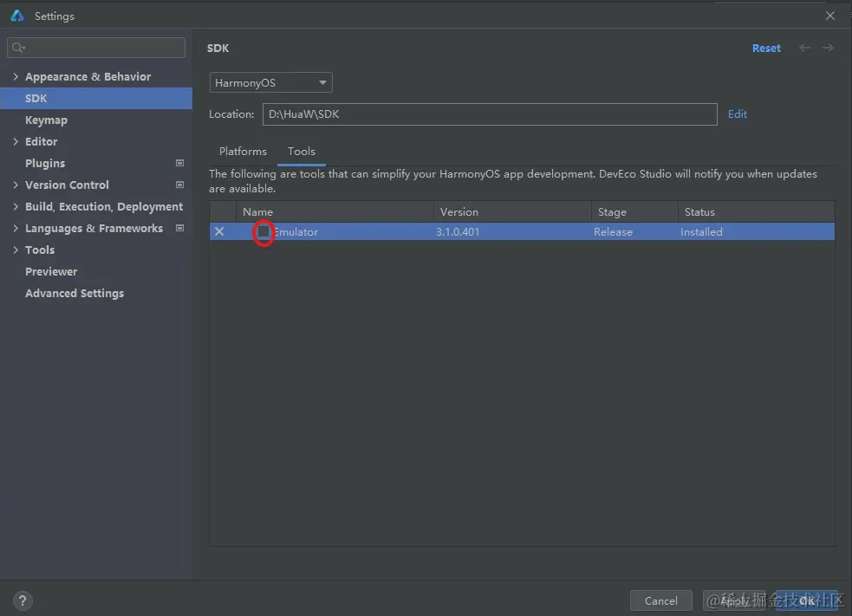
Task: Click the search magnifier icon
Action: (x=18, y=48)
